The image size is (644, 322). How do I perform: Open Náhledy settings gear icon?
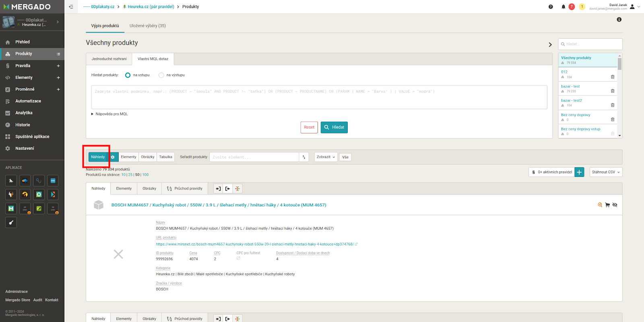(x=113, y=157)
